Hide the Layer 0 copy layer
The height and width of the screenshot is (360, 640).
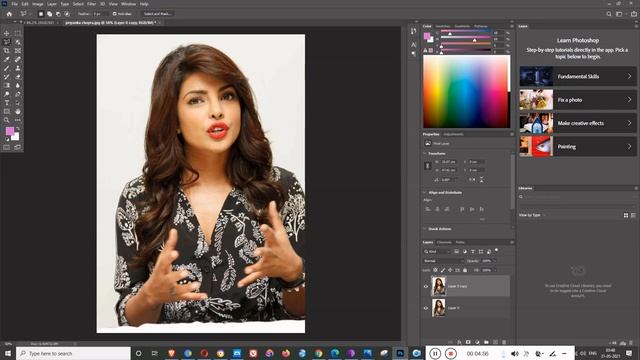click(426, 287)
